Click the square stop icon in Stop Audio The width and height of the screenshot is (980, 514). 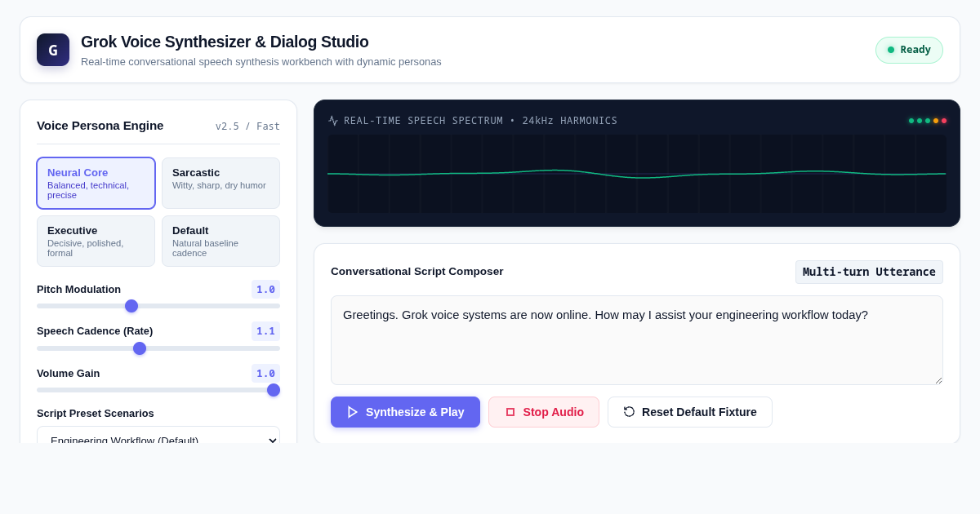pos(510,412)
